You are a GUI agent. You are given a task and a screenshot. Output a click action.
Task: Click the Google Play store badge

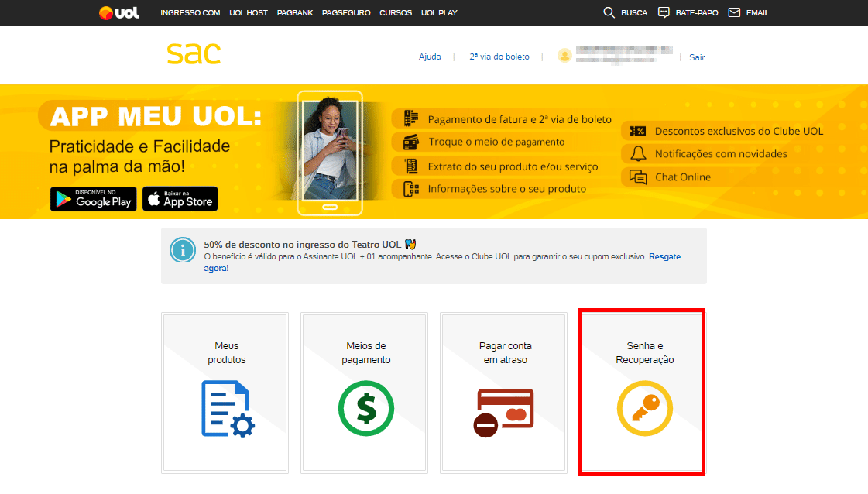click(x=94, y=199)
